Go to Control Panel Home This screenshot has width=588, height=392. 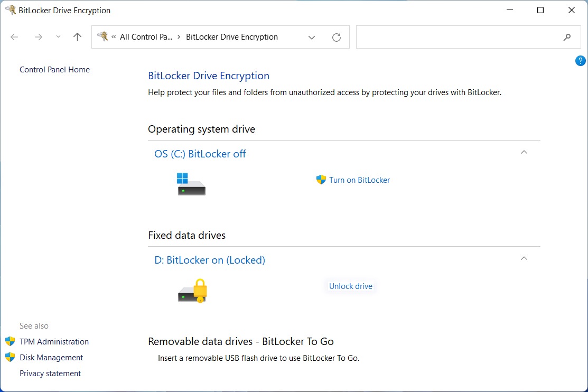pos(54,69)
